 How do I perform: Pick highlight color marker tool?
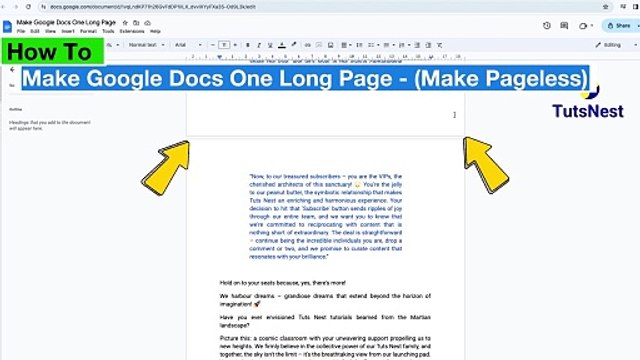[293, 45]
